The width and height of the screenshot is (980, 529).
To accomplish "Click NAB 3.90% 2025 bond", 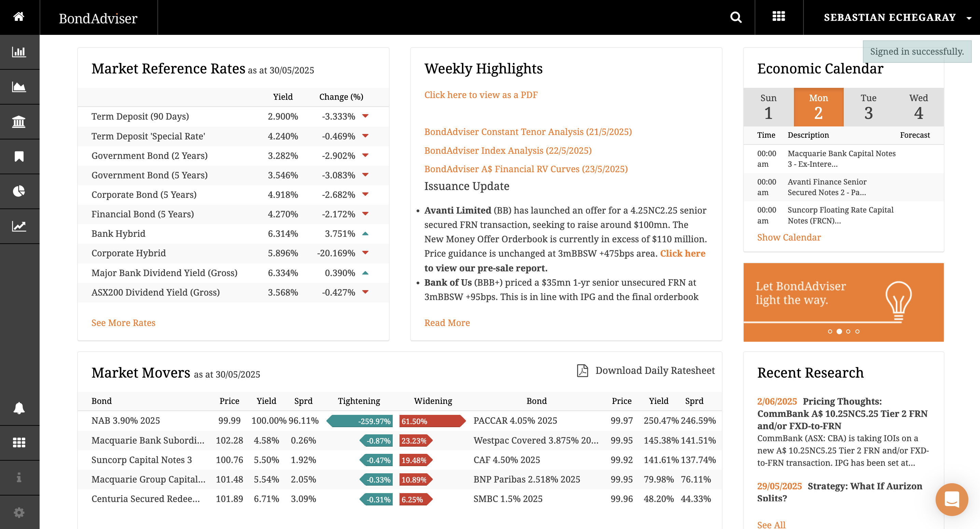I will [126, 420].
